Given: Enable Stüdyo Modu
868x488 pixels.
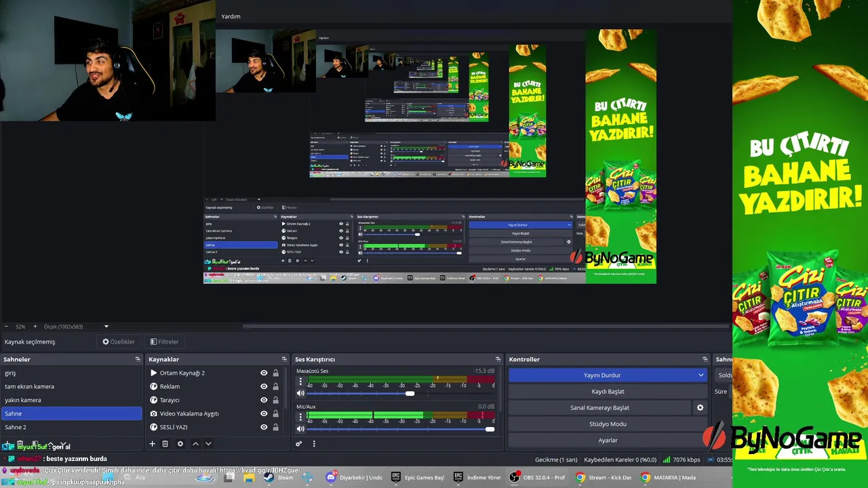Looking at the screenshot, I should pyautogui.click(x=608, y=424).
